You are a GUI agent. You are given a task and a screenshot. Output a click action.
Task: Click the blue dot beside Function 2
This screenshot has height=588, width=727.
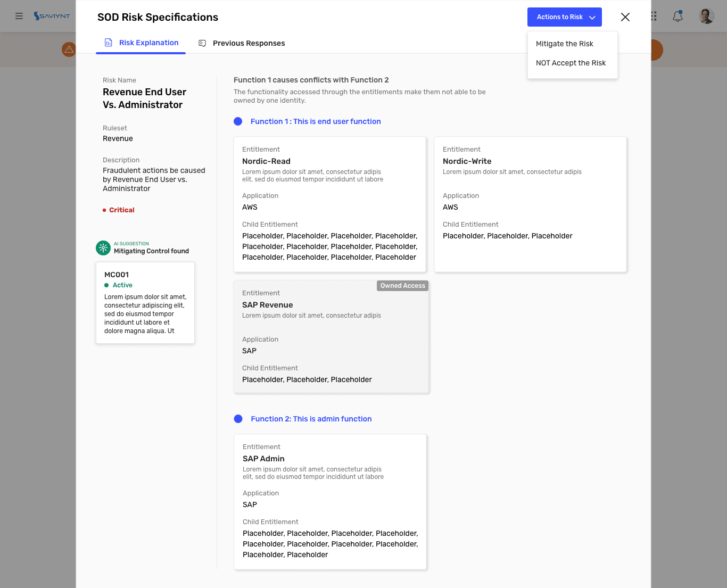238,419
